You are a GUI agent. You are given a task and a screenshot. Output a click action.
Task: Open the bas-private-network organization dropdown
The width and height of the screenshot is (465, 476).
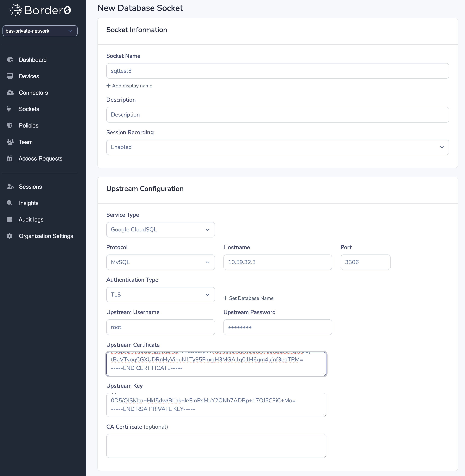[40, 31]
